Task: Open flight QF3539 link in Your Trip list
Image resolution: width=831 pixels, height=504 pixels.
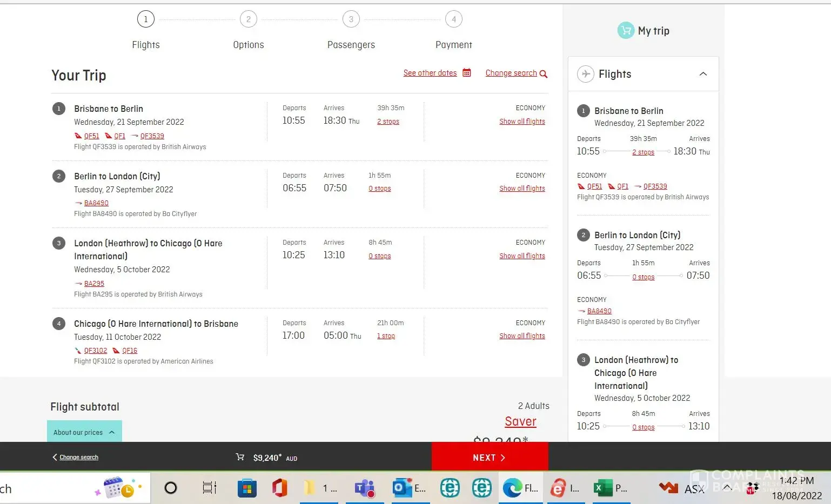Action: (152, 136)
